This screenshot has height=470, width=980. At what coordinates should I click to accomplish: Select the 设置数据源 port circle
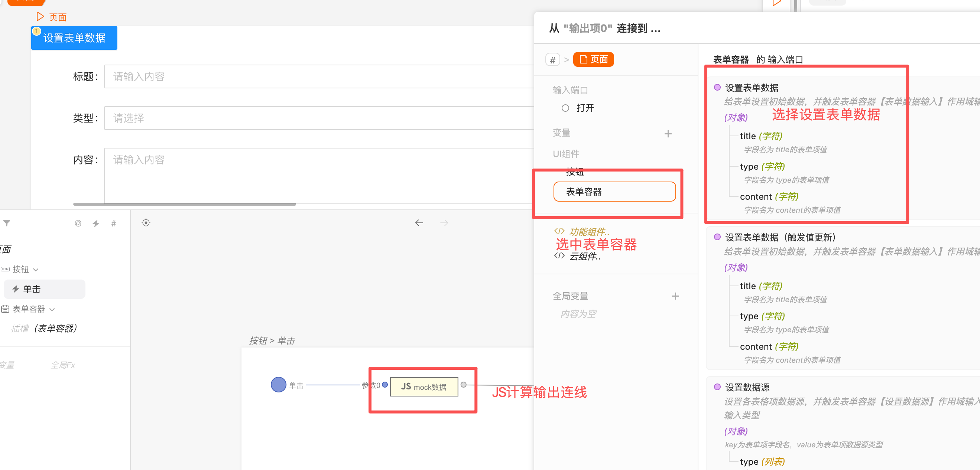717,387
